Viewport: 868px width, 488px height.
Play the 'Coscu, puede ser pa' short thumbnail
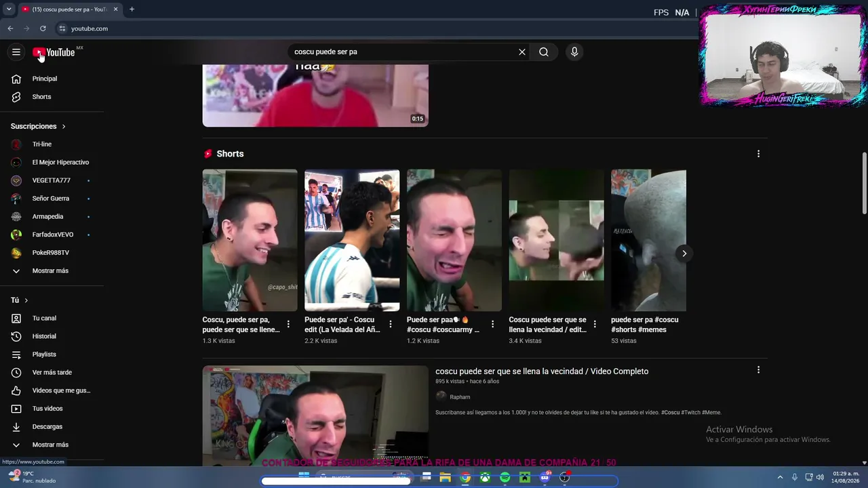point(250,240)
